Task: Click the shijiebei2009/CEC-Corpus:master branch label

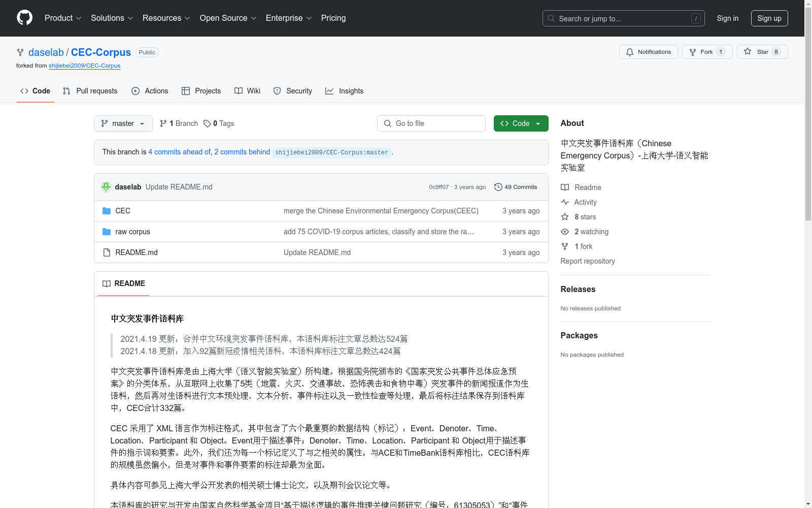Action: point(331,152)
